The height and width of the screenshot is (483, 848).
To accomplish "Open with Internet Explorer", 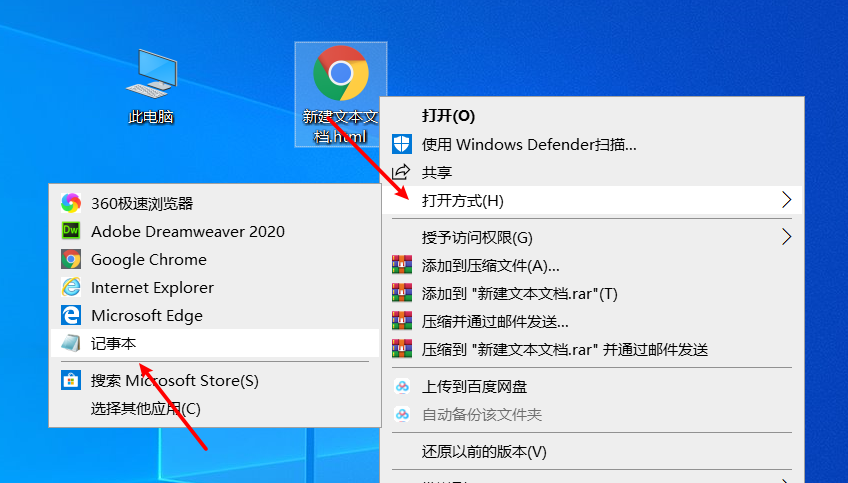I will pyautogui.click(x=215, y=287).
